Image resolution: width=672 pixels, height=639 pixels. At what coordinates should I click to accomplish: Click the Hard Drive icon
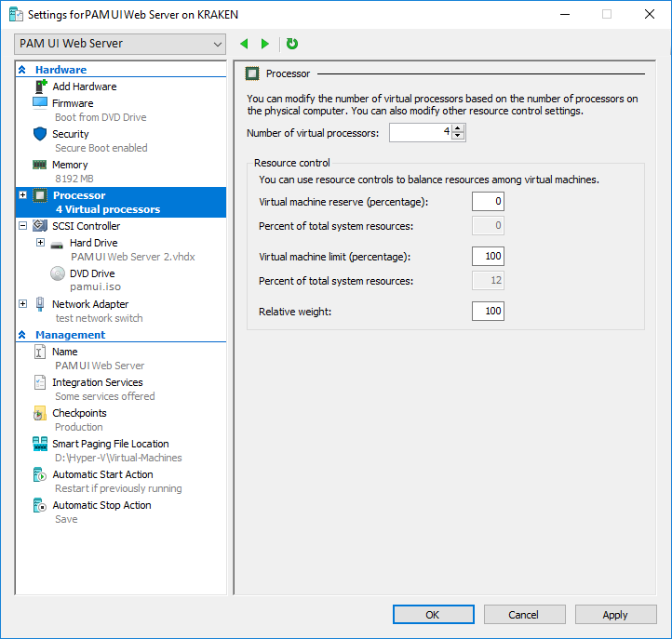57,246
